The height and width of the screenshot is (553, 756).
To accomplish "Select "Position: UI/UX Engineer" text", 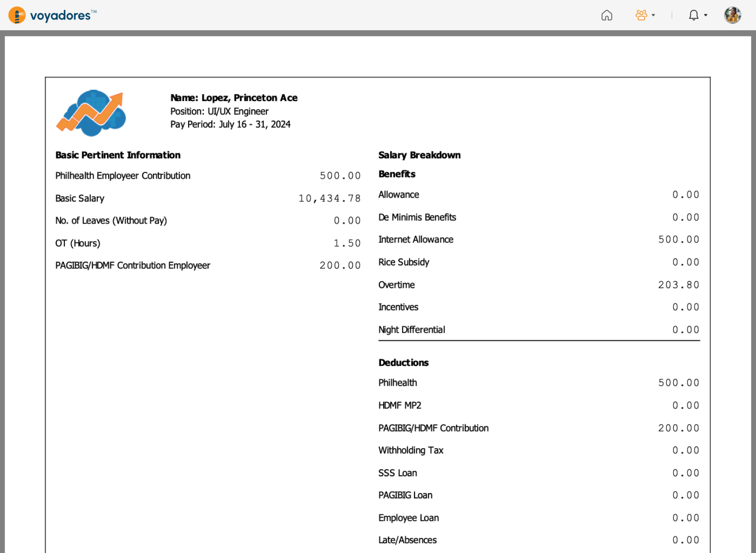I will click(219, 111).
